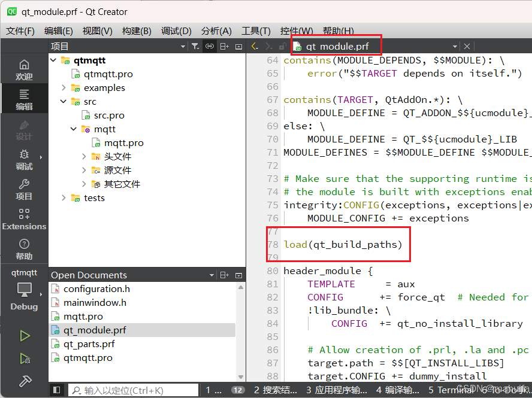
Task: Collapse the mqtt subproject
Action: pyautogui.click(x=74, y=129)
